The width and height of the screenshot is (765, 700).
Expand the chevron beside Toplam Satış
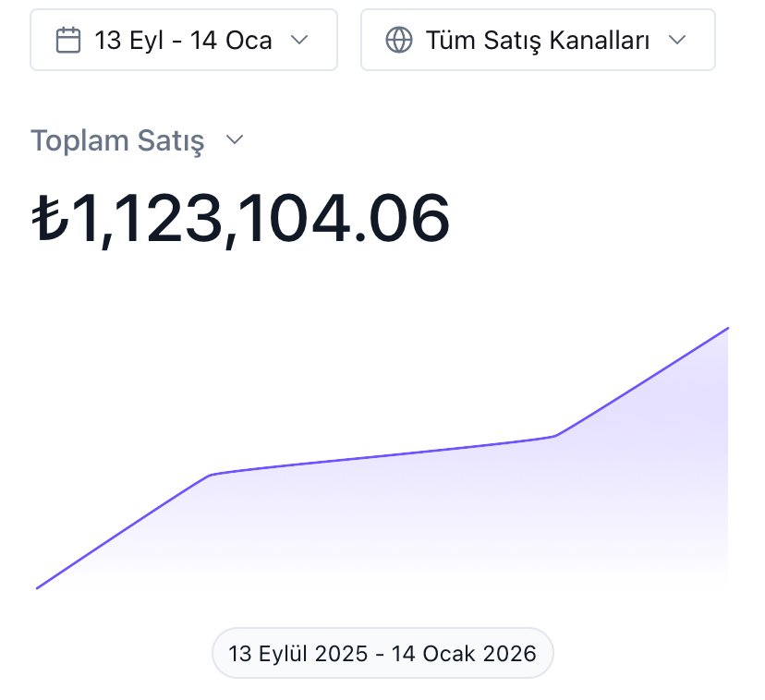(x=235, y=140)
